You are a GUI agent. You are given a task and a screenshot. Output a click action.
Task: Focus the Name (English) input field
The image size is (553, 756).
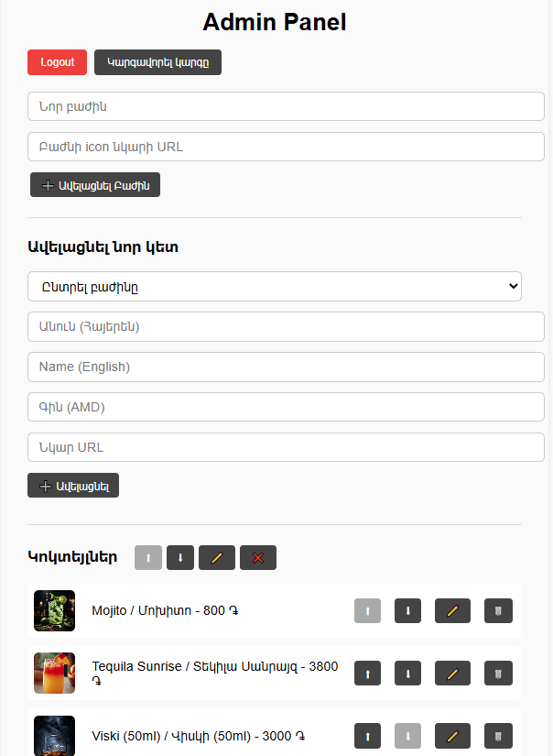[287, 367]
